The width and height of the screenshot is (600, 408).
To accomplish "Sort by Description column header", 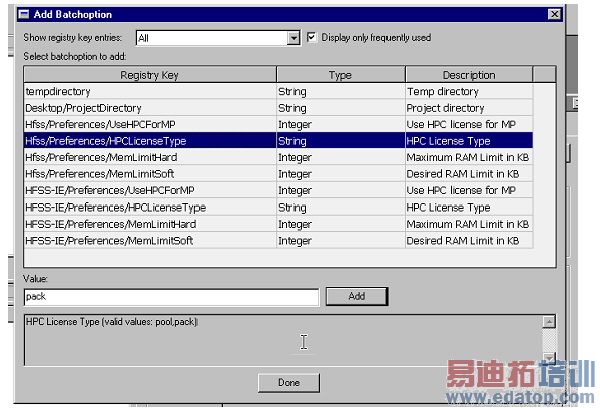I will (x=469, y=75).
